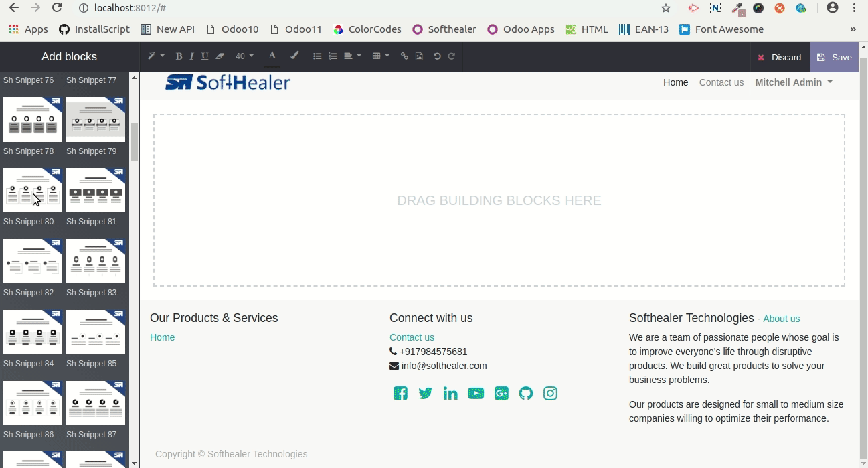Open the font color 'A' tool
The width and height of the screenshot is (868, 468).
[x=272, y=56]
